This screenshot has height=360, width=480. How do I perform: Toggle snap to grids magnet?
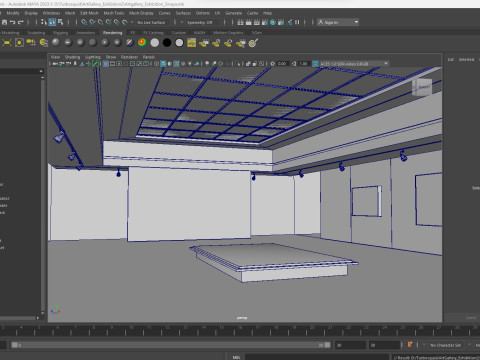[84, 22]
